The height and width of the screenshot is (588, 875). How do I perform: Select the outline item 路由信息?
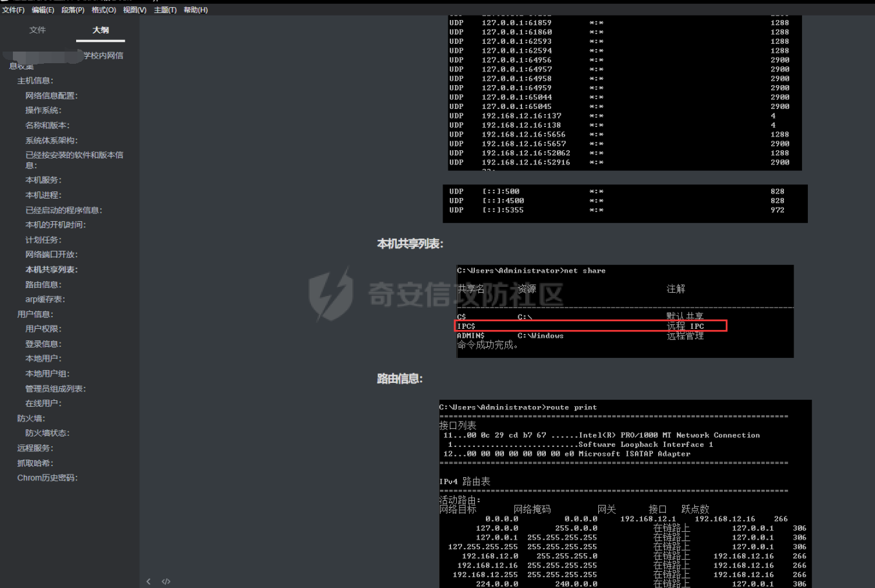pos(43,284)
